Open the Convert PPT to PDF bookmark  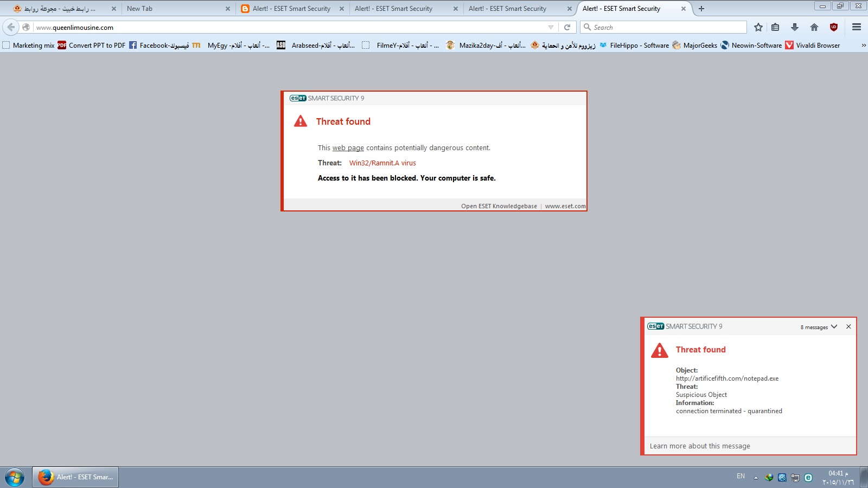[x=92, y=46]
